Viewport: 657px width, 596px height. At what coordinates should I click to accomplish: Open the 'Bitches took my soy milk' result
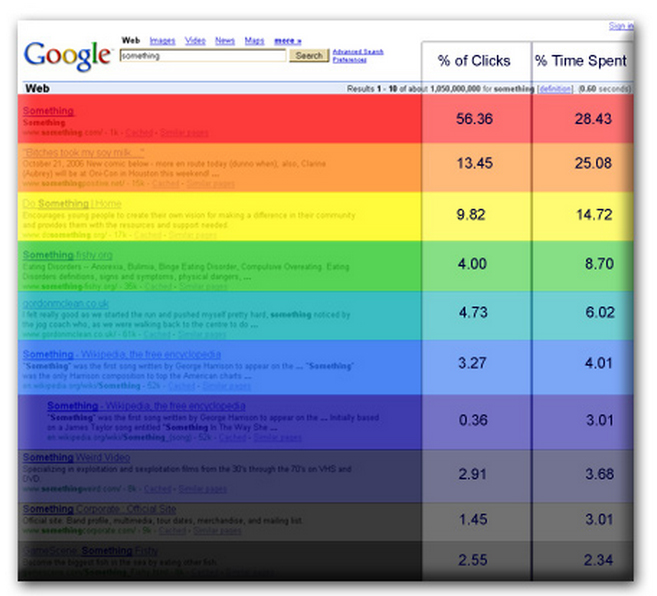(84, 152)
